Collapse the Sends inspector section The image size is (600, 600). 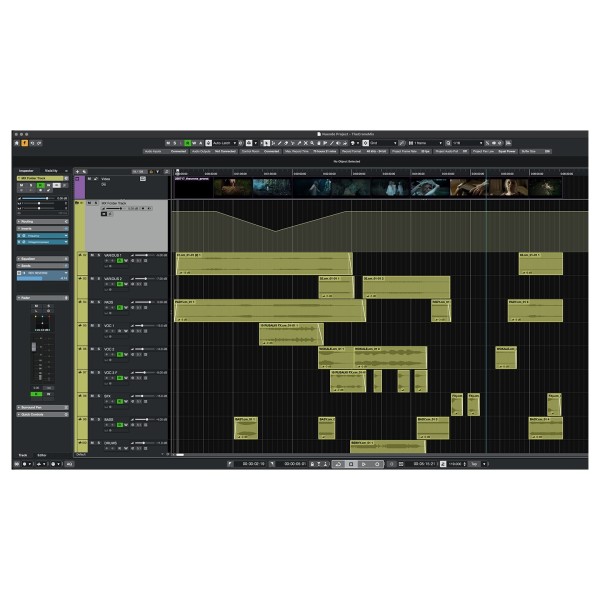[x=42, y=266]
